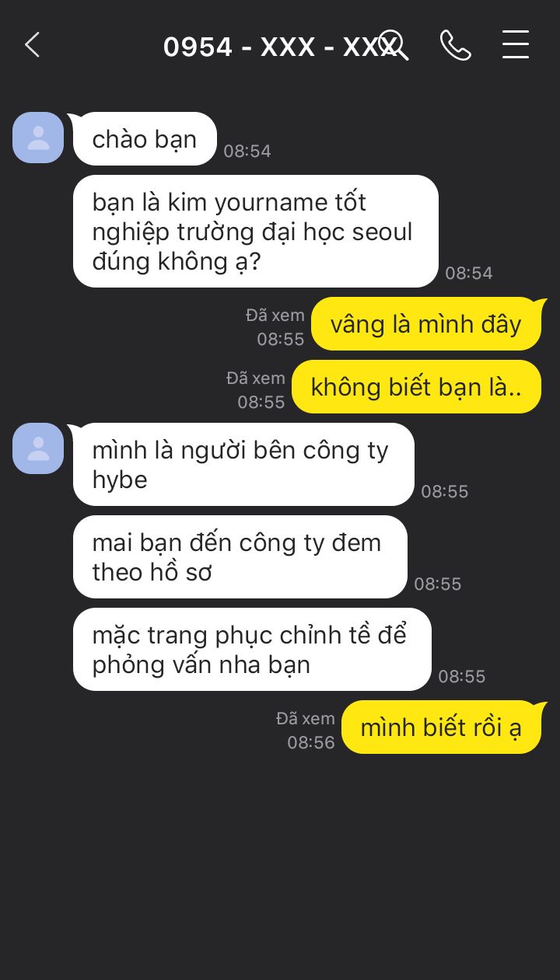Select the message asking about kim yourname
The height and width of the screenshot is (980, 560).
[256, 232]
